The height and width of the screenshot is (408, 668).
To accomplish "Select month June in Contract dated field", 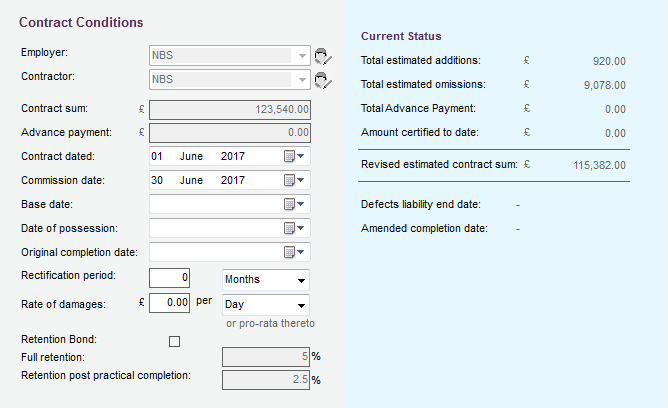I will click(191, 156).
